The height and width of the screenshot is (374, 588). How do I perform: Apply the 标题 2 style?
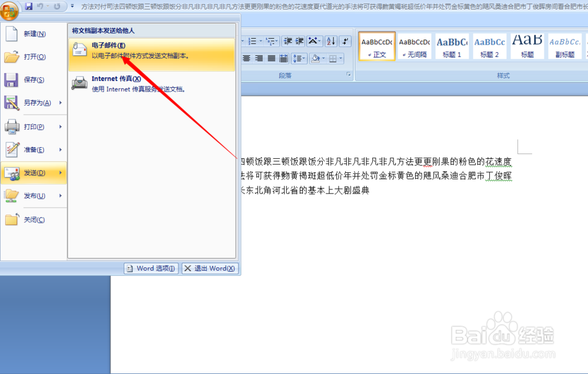click(489, 46)
